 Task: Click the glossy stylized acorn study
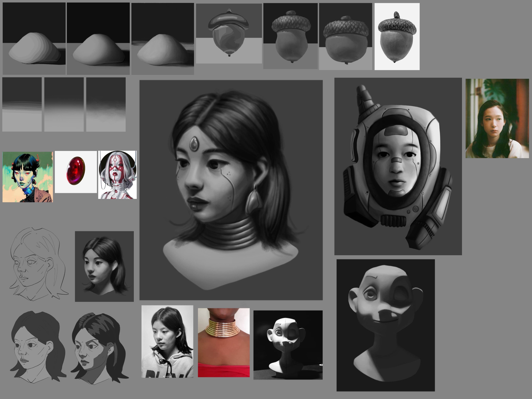tap(229, 33)
